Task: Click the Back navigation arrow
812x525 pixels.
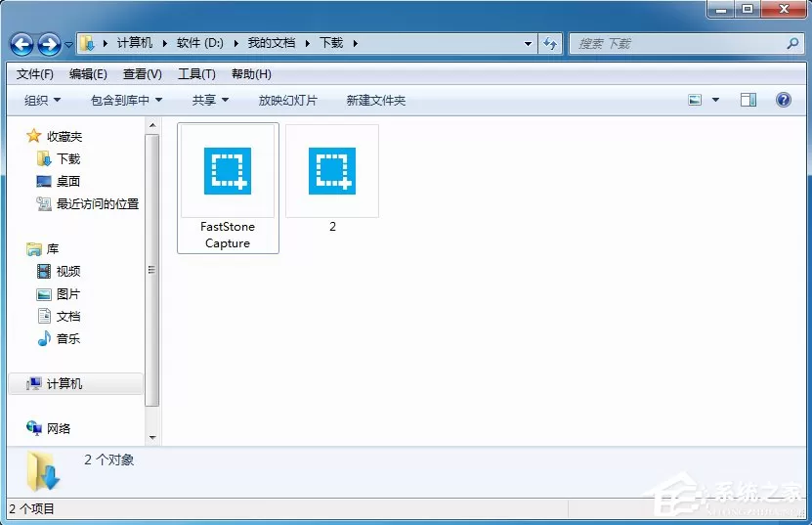Action: [x=21, y=44]
